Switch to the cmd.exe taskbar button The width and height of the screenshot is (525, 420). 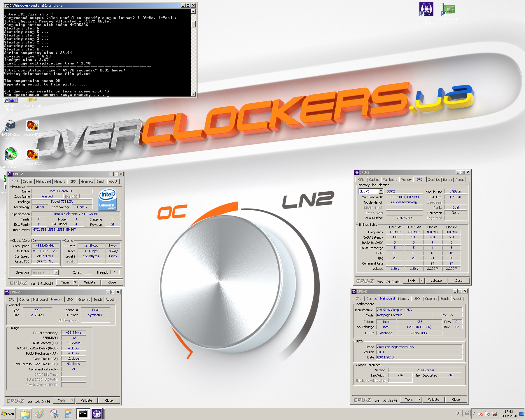click(83, 414)
